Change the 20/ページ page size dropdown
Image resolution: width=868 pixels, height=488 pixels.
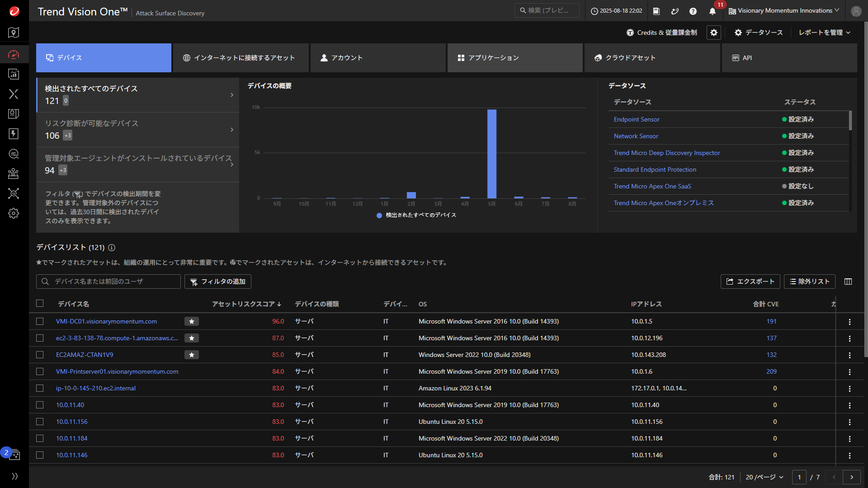pyautogui.click(x=764, y=477)
